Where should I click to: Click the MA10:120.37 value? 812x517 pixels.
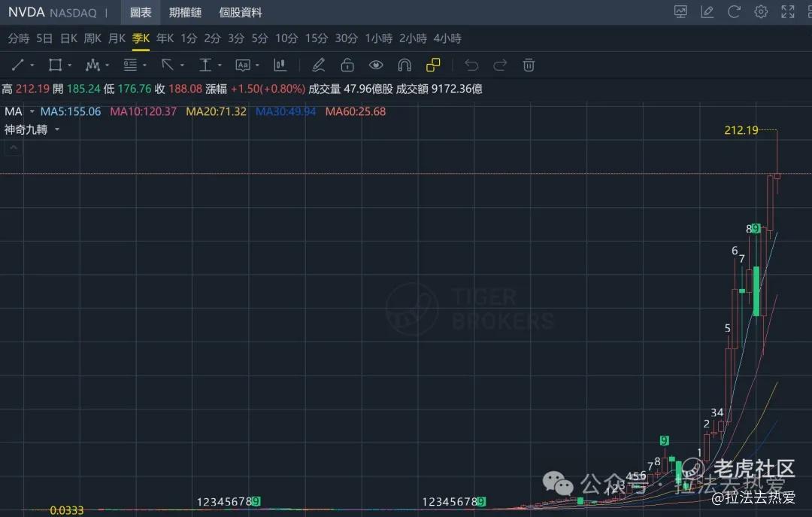click(144, 111)
